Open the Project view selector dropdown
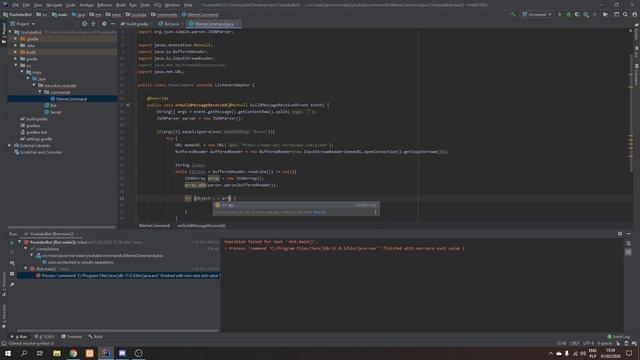The image size is (640, 360). 23,24
